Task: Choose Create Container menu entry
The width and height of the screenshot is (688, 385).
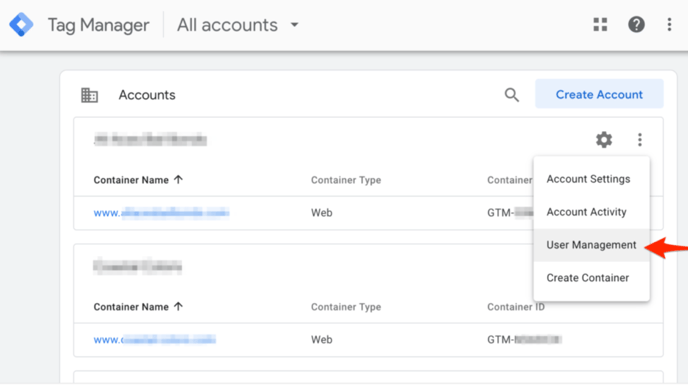Action: (591, 278)
